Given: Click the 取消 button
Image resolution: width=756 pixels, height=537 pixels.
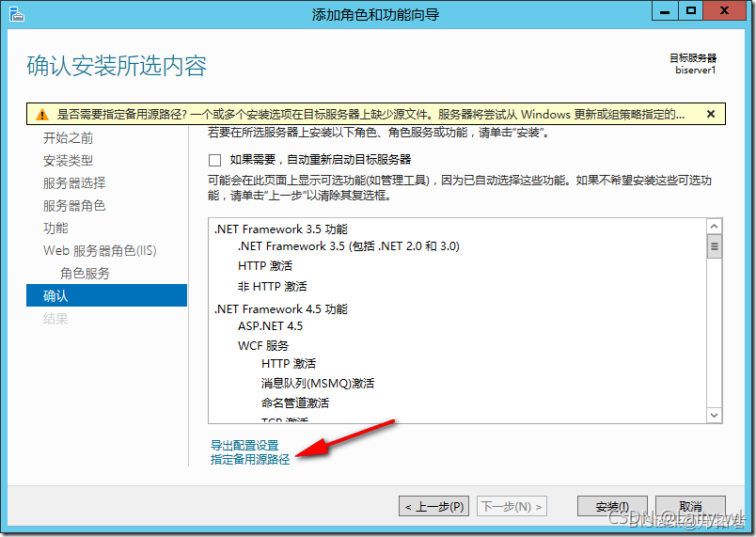Looking at the screenshot, I should tap(690, 507).
